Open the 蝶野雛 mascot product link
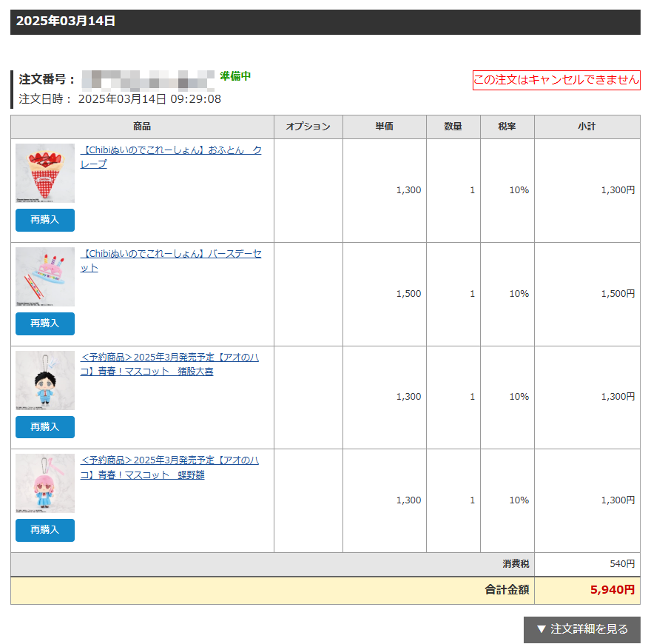The height and width of the screenshot is (644, 648). point(169,467)
